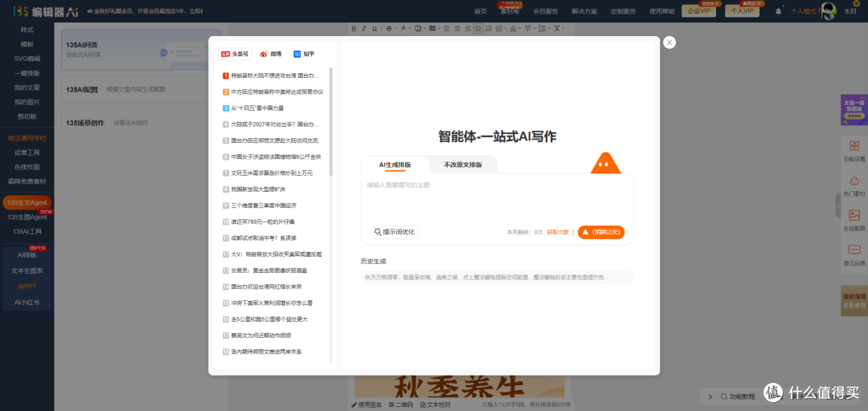Open the font color dropdown arrow
This screenshot has height=411, width=868.
coord(408,28)
